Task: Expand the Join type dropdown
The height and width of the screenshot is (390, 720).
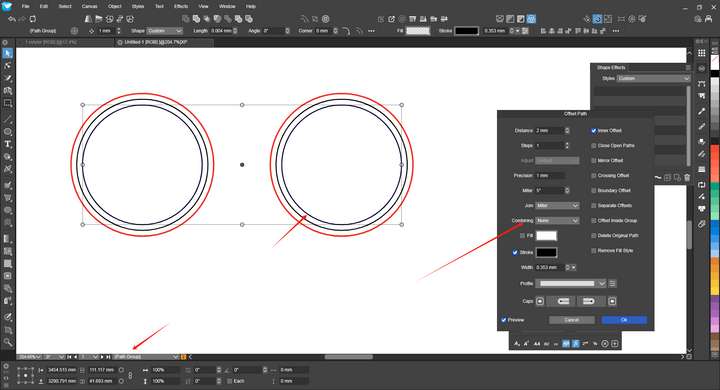Action: 557,205
